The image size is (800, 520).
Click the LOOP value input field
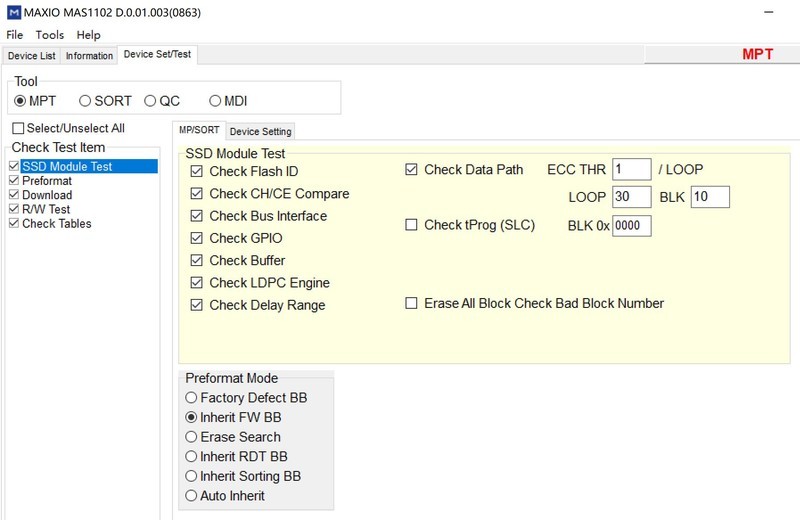coord(631,197)
